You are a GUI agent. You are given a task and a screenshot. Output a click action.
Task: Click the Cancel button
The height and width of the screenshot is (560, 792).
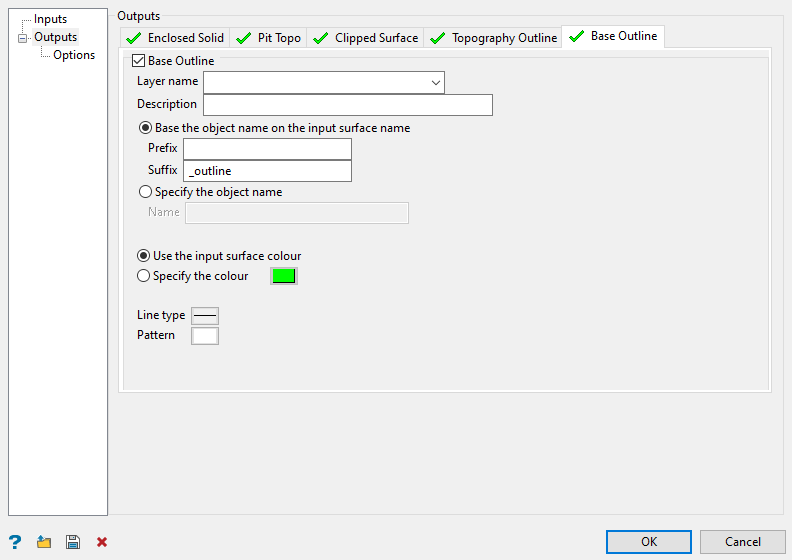743,542
